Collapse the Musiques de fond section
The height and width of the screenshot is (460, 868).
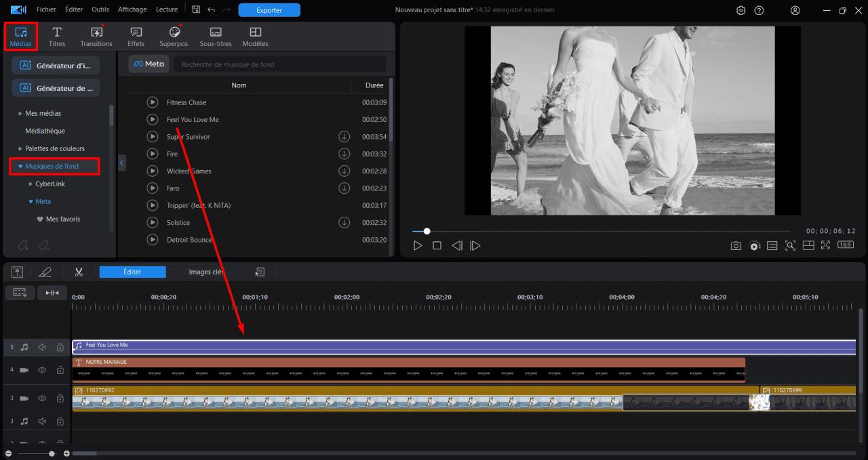coord(20,166)
